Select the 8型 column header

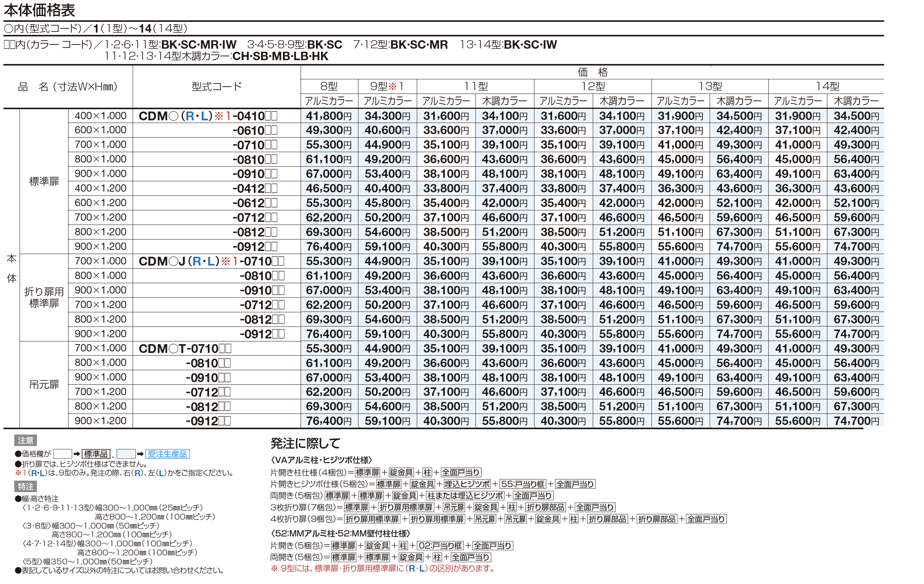pyautogui.click(x=329, y=86)
